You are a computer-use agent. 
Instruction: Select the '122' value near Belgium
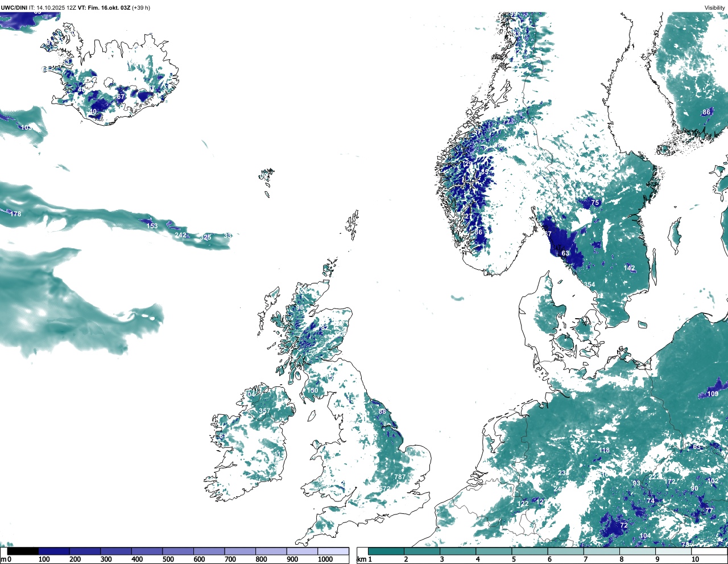[x=523, y=504]
